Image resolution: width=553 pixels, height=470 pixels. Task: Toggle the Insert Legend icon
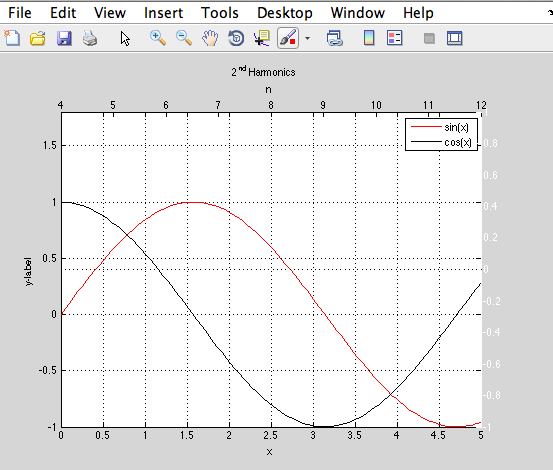[394, 38]
